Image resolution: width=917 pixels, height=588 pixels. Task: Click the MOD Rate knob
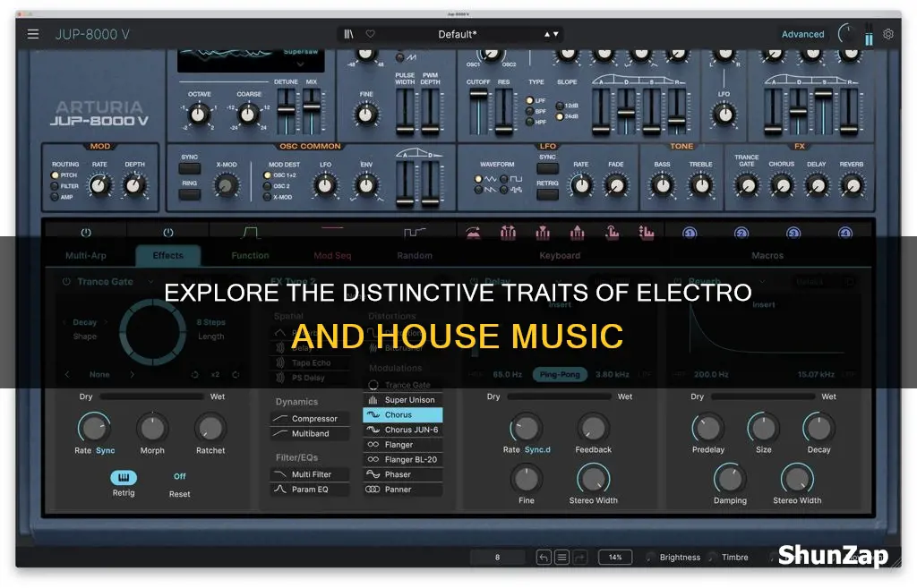coord(99,186)
